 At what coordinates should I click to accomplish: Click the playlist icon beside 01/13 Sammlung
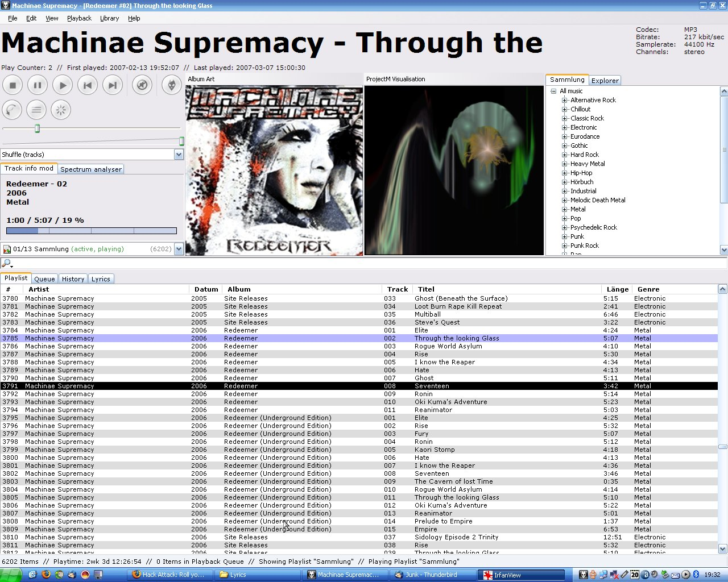[x=7, y=249]
